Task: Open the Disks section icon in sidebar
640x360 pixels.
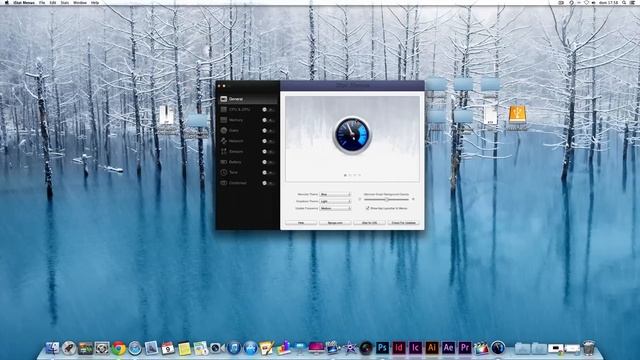Action: 224,131
